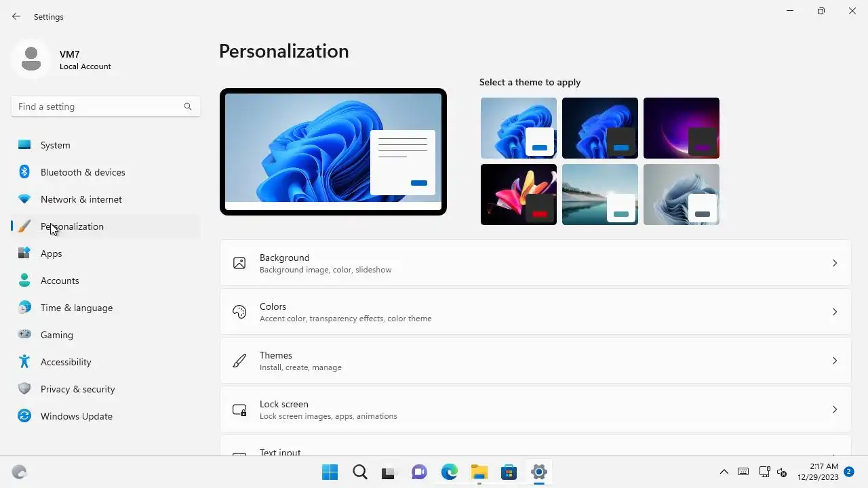This screenshot has width=868, height=488.
Task: Select Accounts in the sidebar
Action: (106, 281)
